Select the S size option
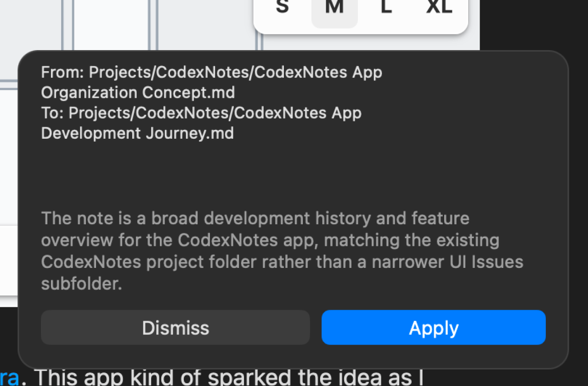Image resolution: width=588 pixels, height=386 pixels. pos(282,8)
